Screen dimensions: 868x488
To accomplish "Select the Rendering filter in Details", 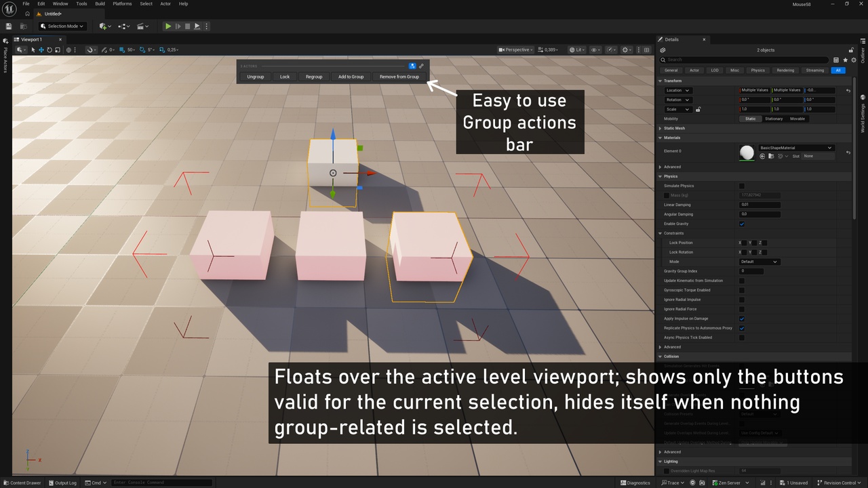I will [785, 70].
